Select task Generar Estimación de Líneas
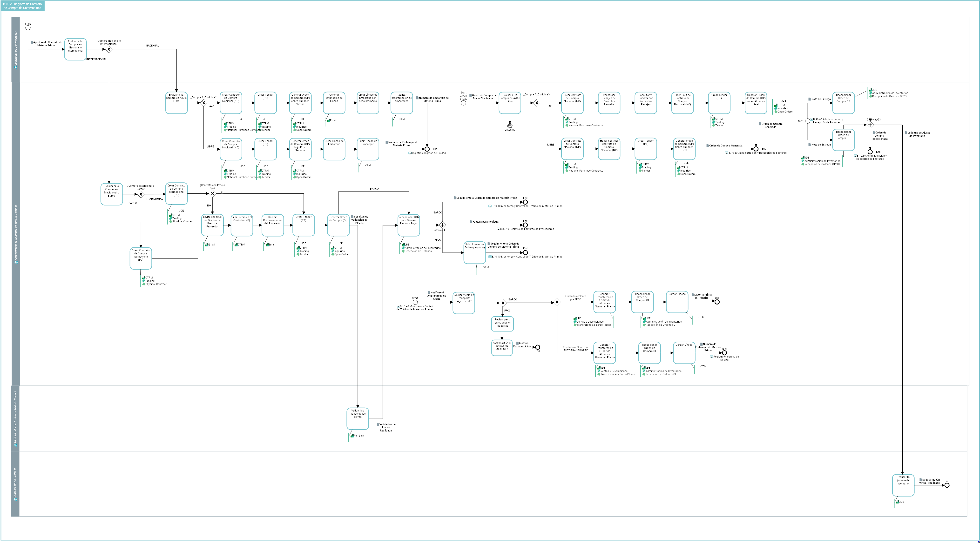The width and height of the screenshot is (980, 543). point(334,103)
